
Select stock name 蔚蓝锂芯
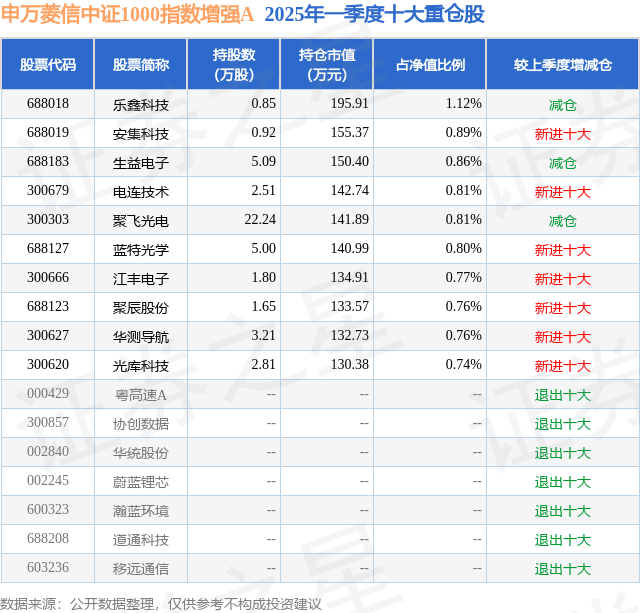pos(141,482)
